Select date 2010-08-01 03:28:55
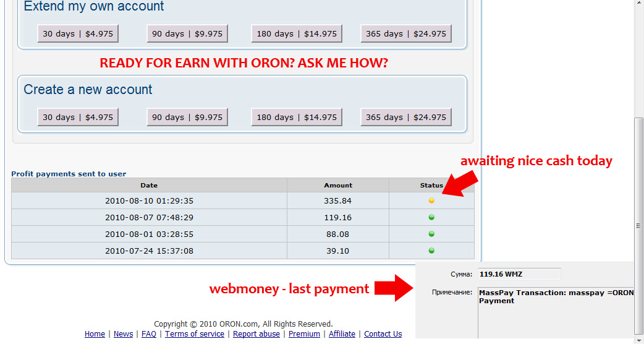The width and height of the screenshot is (644, 344). tap(149, 234)
